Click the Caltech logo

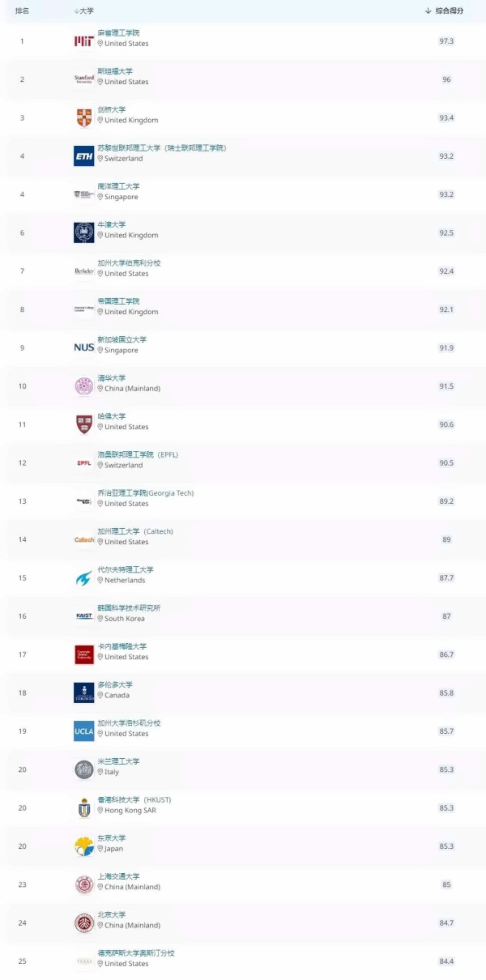click(x=83, y=539)
